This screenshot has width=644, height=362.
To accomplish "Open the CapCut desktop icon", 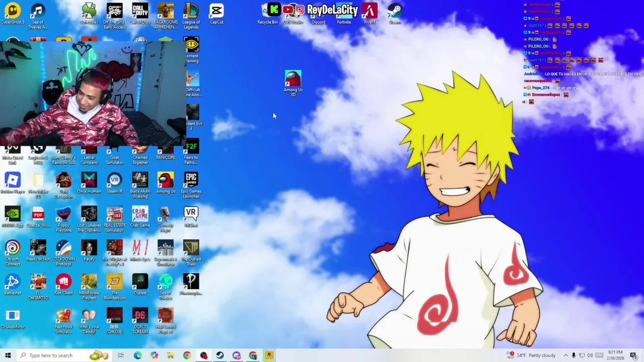I will 217,14.
